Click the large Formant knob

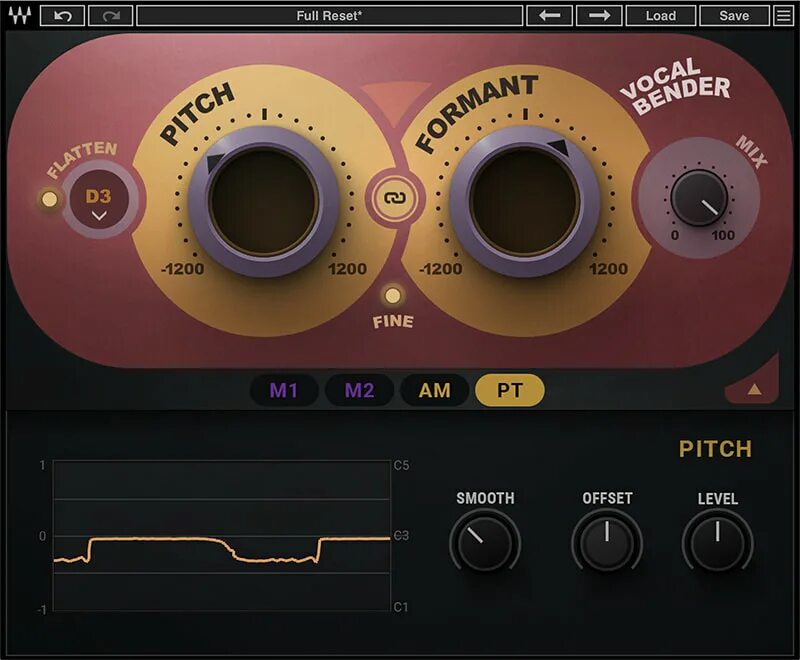[x=525, y=200]
